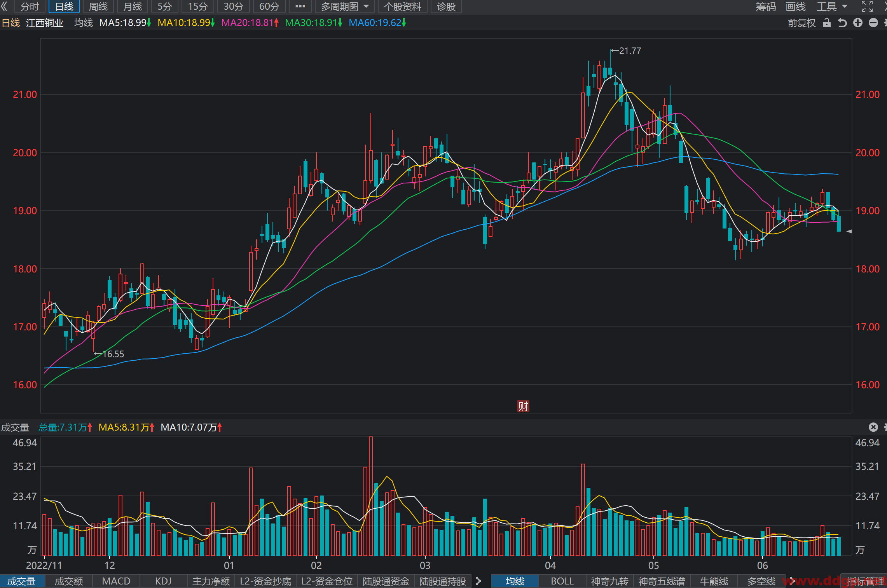Open the 指标管理 indicator manager
Image resolution: width=887 pixels, height=588 pixels.
[865, 581]
